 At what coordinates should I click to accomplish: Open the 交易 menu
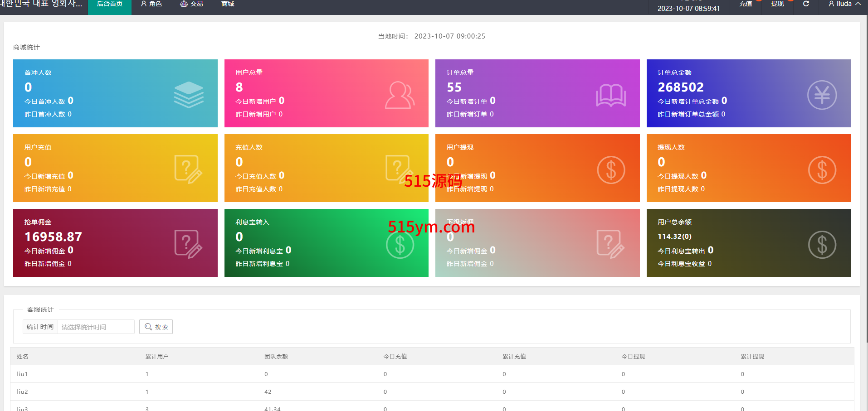(191, 4)
